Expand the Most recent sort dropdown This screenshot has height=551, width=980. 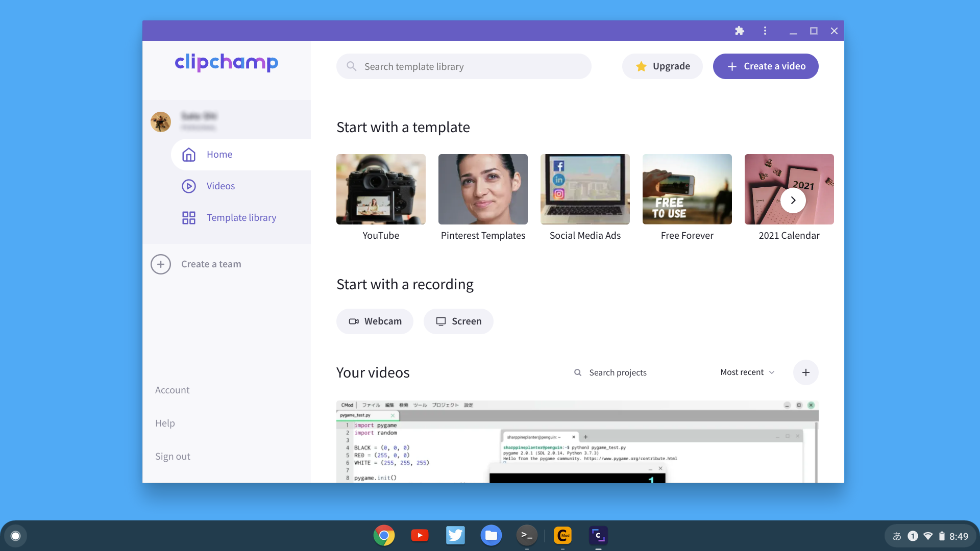pos(747,372)
